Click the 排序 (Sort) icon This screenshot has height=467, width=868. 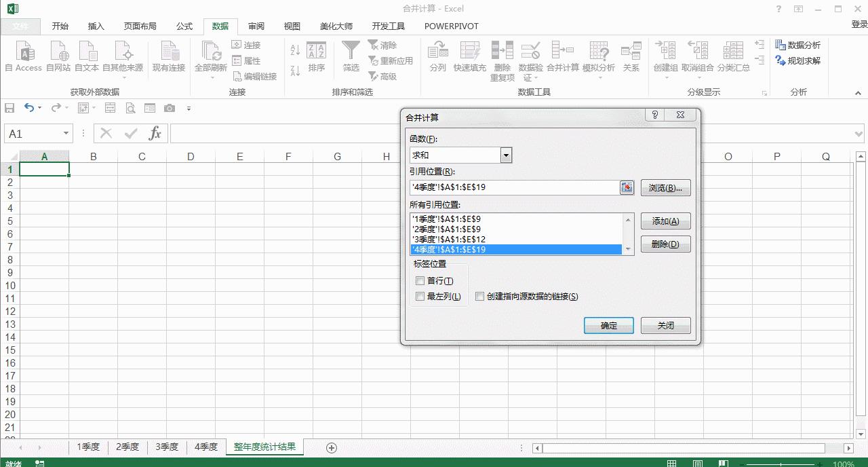(317, 54)
